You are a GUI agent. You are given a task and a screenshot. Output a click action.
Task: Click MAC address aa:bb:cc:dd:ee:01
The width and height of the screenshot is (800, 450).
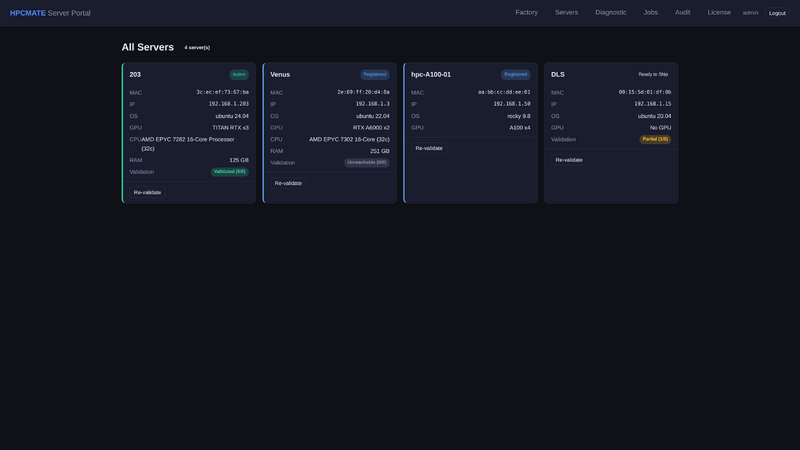point(504,92)
